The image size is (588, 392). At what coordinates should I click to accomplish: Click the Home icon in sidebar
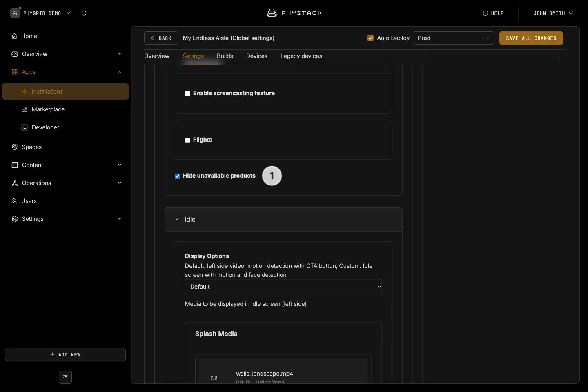[x=14, y=36]
